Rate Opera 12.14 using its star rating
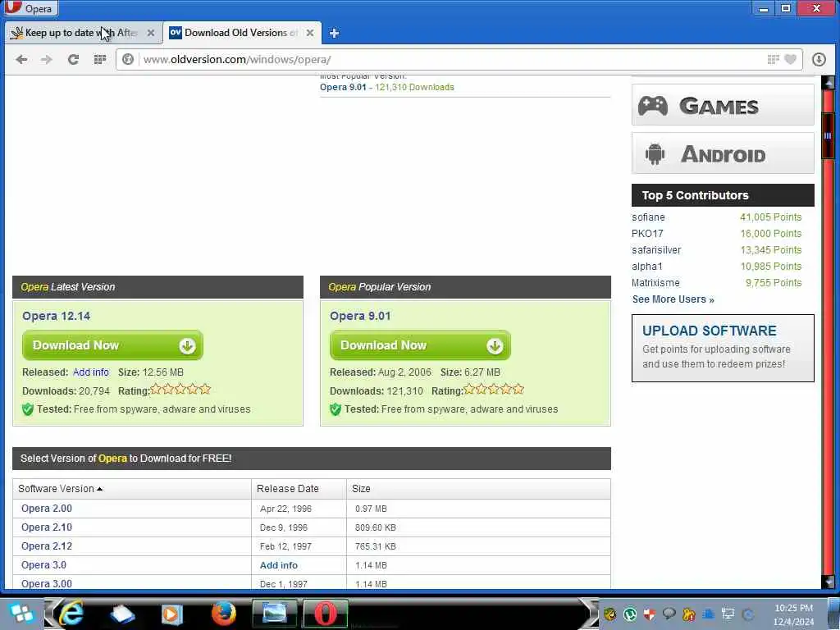 [x=180, y=390]
